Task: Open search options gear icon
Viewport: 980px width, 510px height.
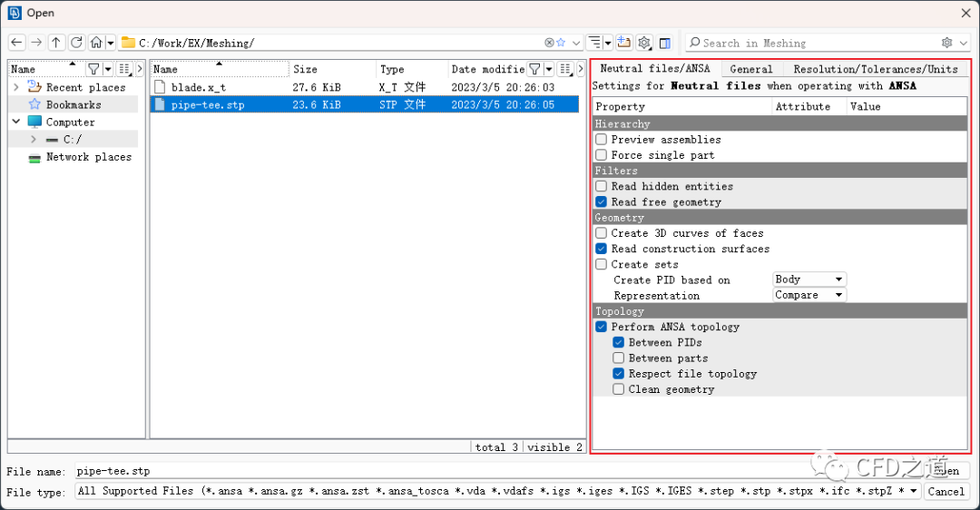Action: pyautogui.click(x=946, y=43)
